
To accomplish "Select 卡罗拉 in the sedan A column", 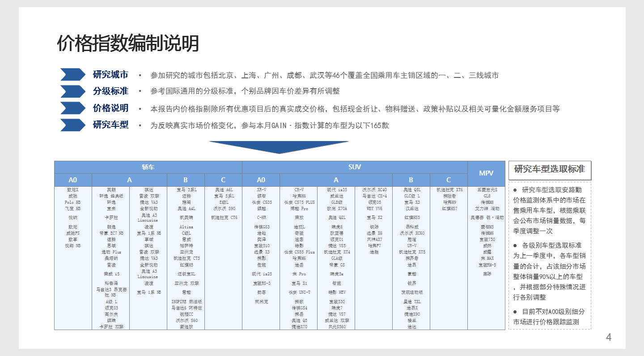I will [x=112, y=217].
